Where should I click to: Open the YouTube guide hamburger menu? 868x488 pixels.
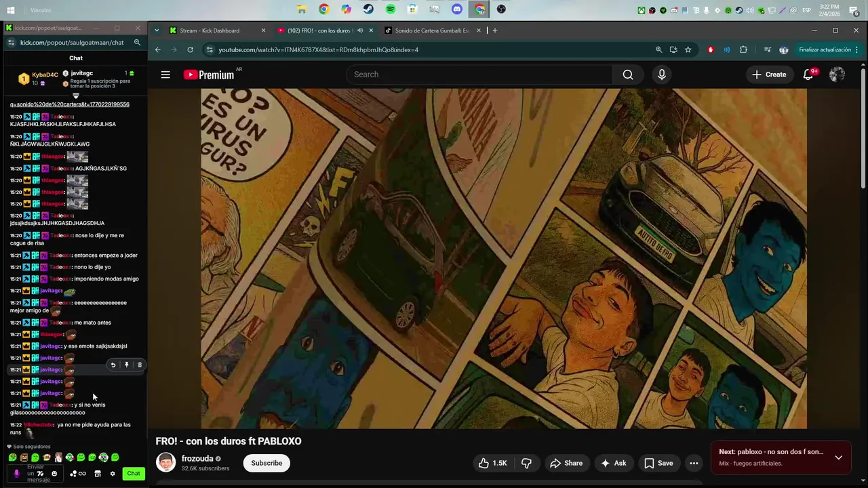click(x=165, y=75)
